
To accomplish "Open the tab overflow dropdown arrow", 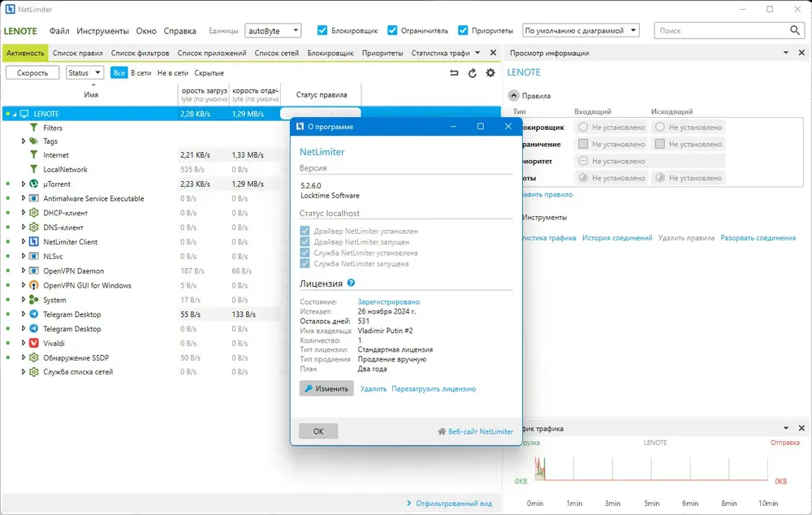I will pos(477,53).
